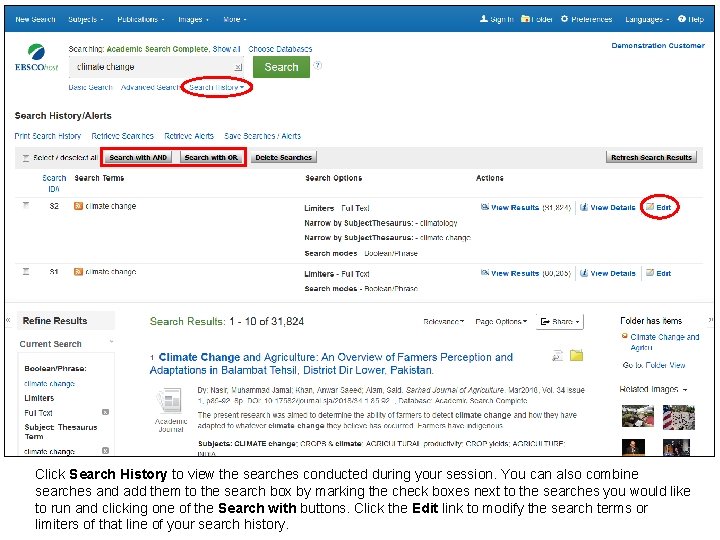Open the Publications dropdown menu

(x=141, y=19)
